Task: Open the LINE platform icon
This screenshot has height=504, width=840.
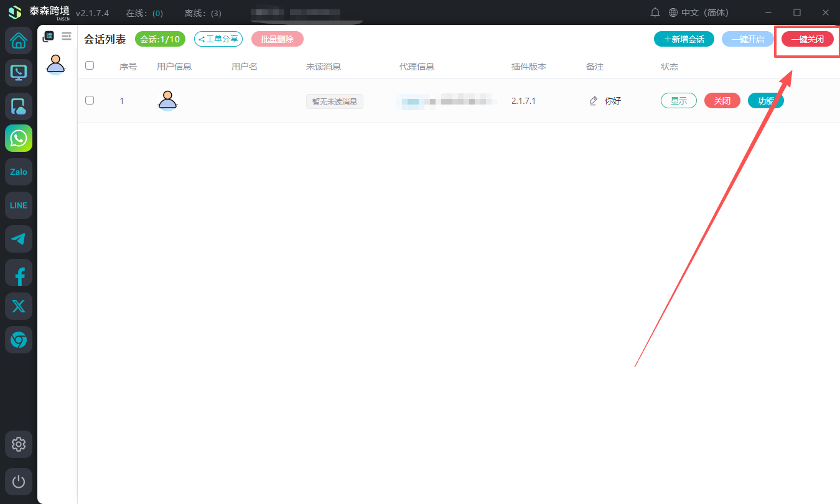Action: [19, 205]
